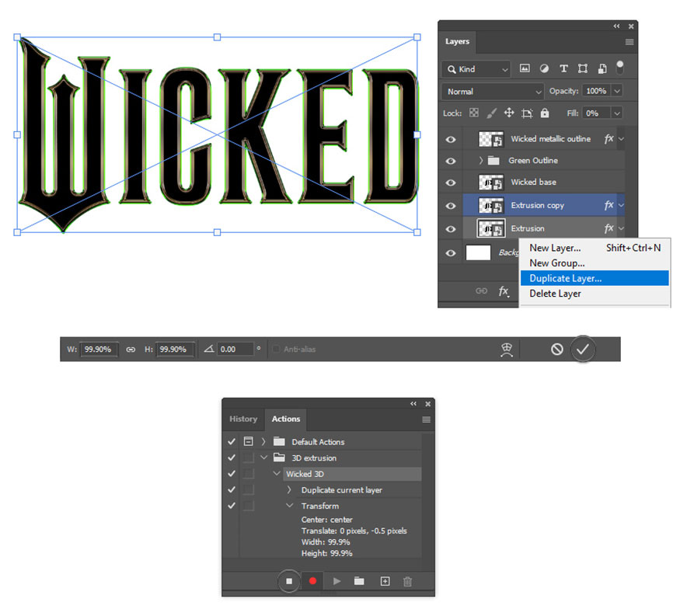Expand Wicked metallic outline layer effects
This screenshot has height=616, width=680.
click(x=622, y=139)
